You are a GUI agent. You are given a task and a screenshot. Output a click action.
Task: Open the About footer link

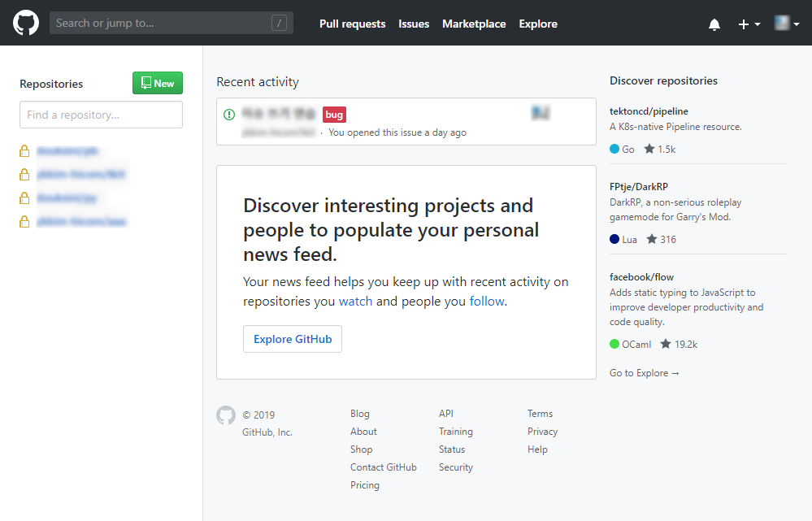pyautogui.click(x=363, y=432)
